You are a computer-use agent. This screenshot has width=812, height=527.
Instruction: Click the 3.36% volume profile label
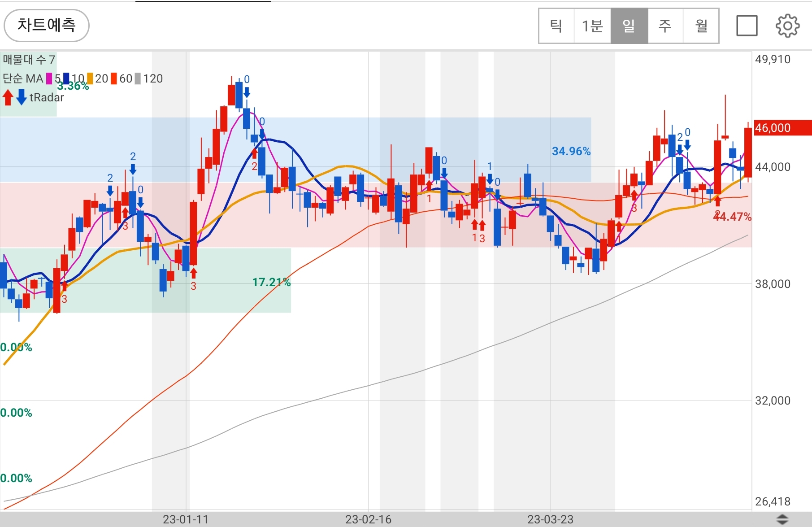pos(73,86)
